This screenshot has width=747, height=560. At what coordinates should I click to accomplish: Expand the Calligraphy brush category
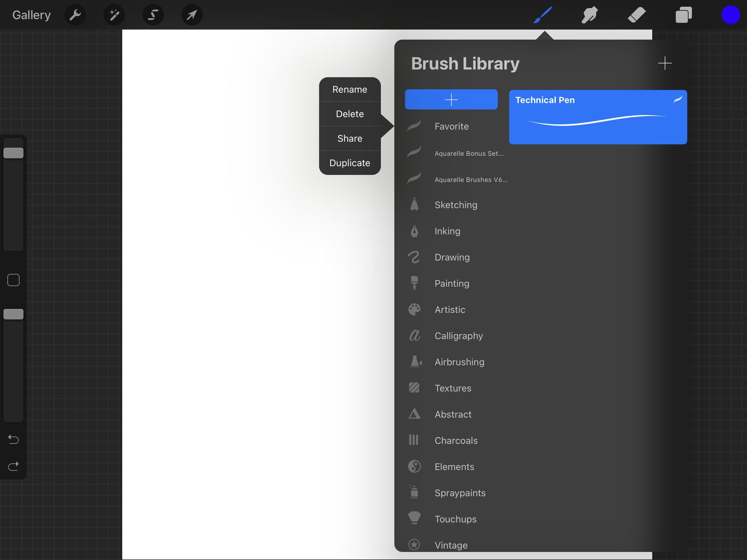[458, 335]
